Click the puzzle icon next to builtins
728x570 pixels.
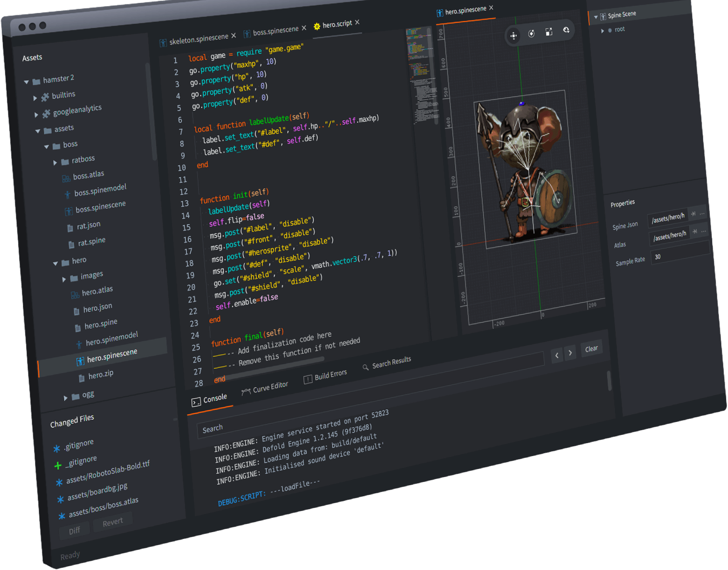45,97
